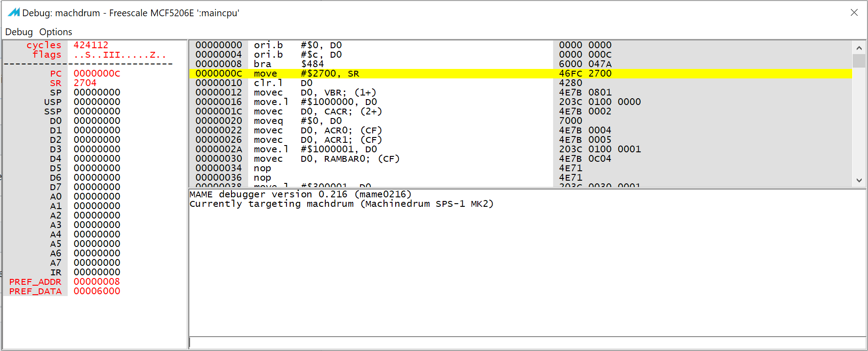Select the highlighted move #$2700, SR line

(521, 73)
